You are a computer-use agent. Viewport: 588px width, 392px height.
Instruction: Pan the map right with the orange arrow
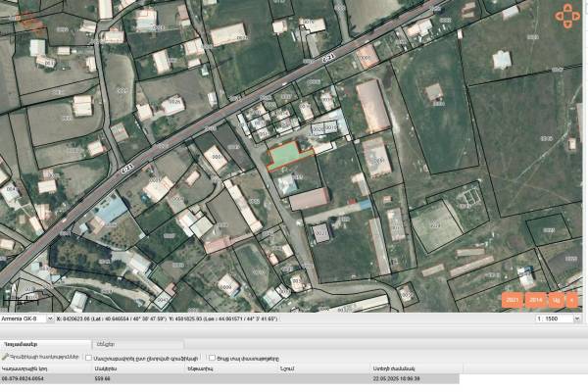tap(576, 16)
